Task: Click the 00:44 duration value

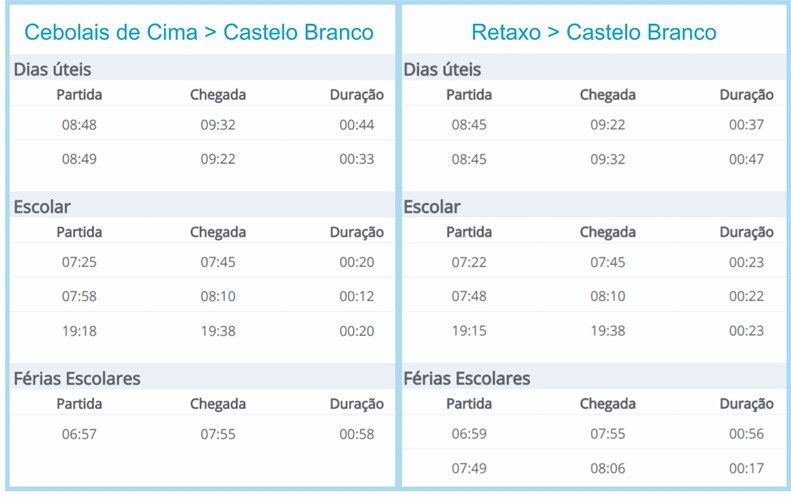Action: 357,125
